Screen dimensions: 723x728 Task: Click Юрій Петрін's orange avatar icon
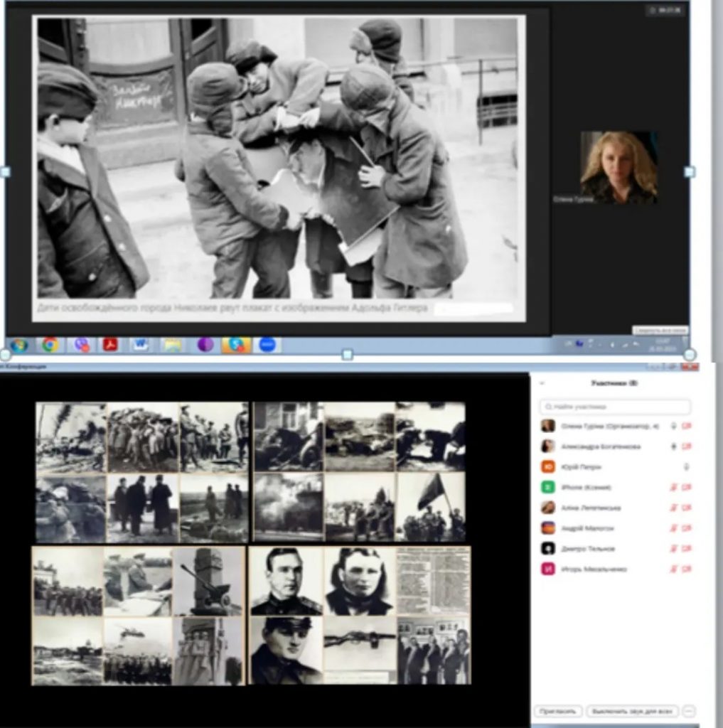(547, 467)
